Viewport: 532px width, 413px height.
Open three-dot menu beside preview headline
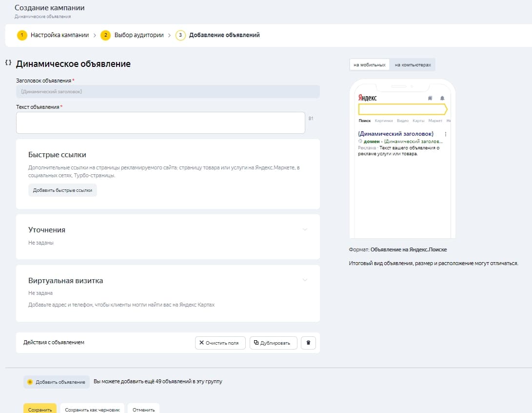click(x=446, y=134)
